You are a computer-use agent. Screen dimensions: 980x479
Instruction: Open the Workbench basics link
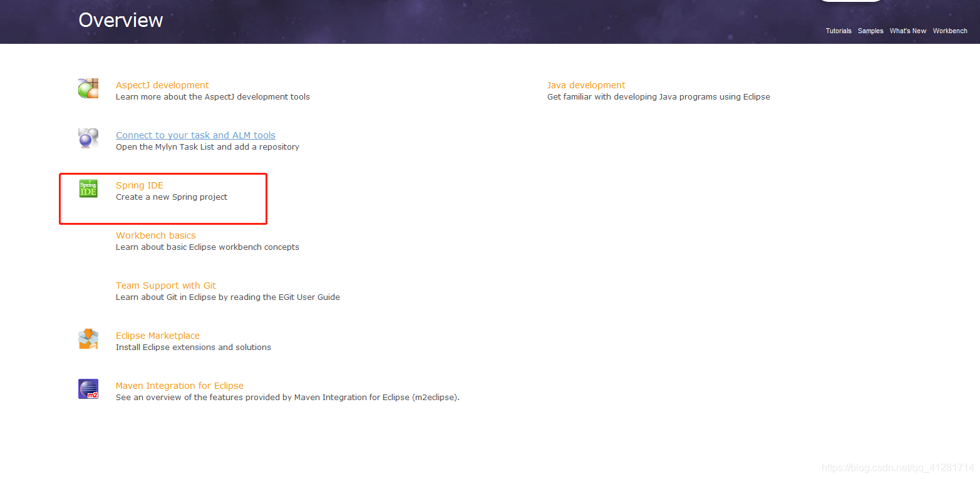tap(156, 235)
